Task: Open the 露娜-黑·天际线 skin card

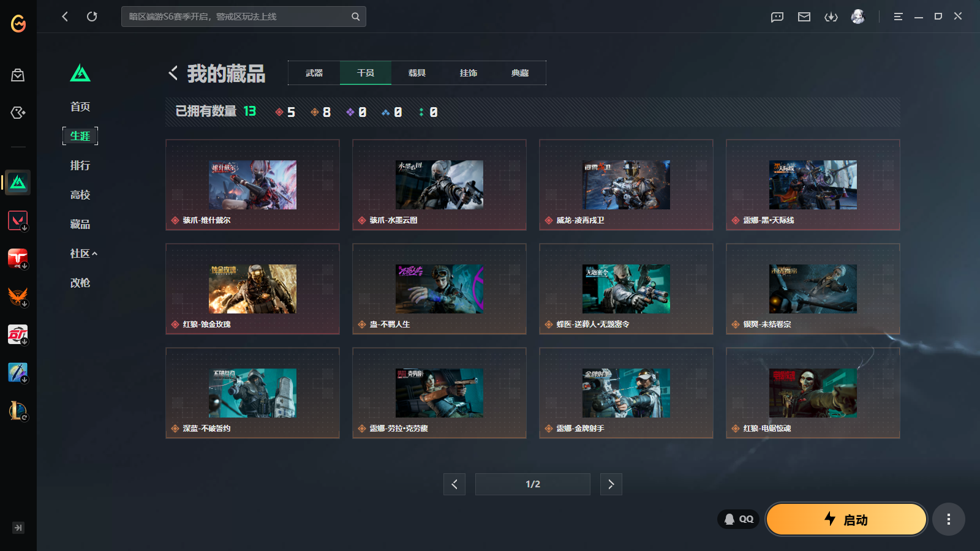Action: [813, 185]
